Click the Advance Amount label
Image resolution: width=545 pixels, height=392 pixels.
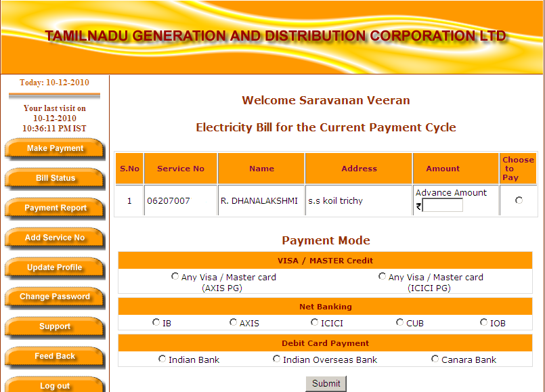(x=451, y=192)
